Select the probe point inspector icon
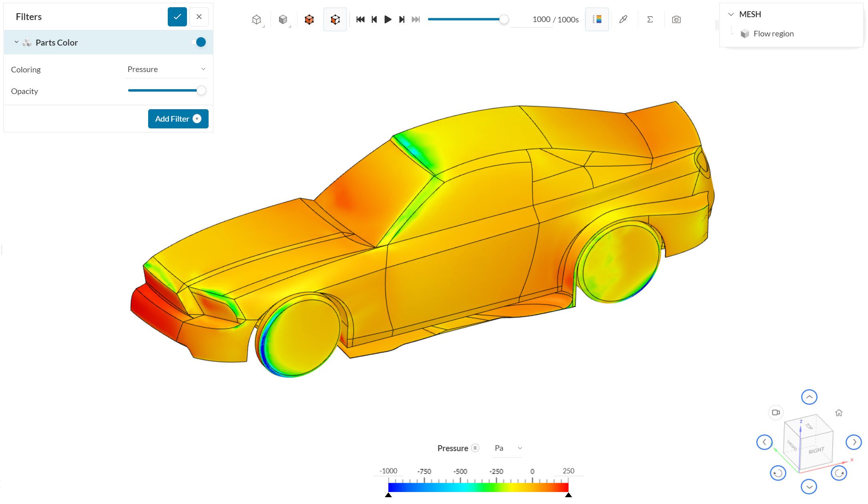 pos(623,20)
